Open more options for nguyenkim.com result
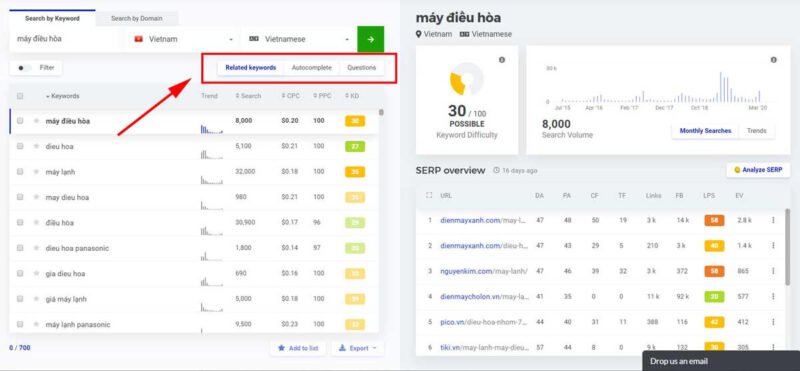This screenshot has height=371, width=800. click(x=773, y=271)
